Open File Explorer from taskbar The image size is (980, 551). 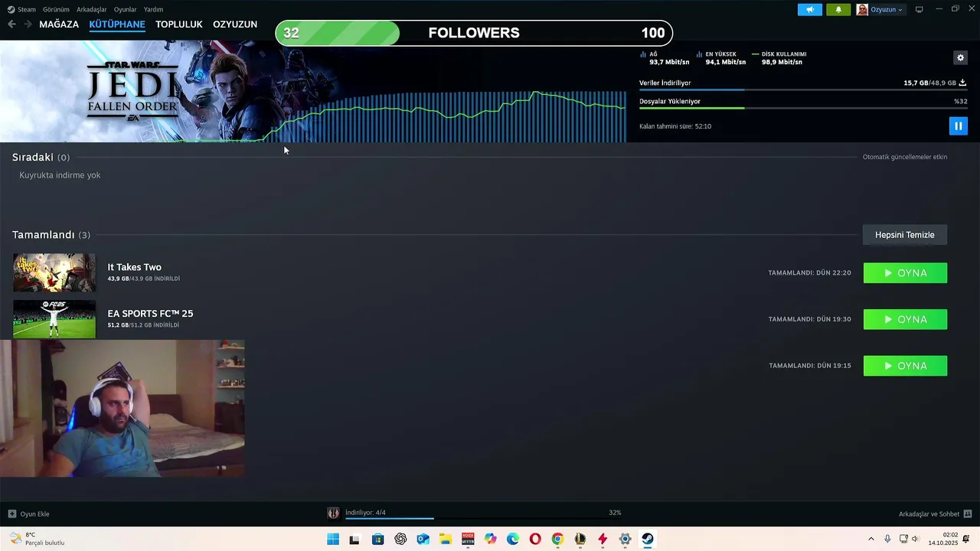click(x=445, y=540)
